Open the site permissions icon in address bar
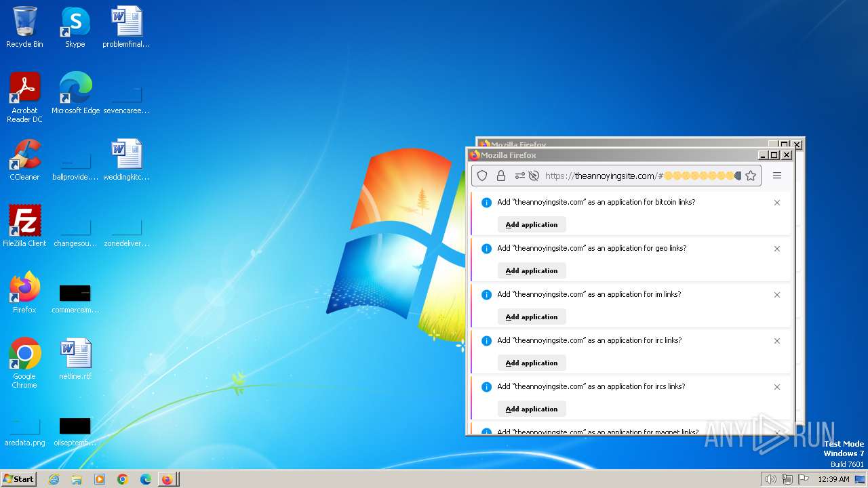The image size is (868, 488). (x=519, y=176)
